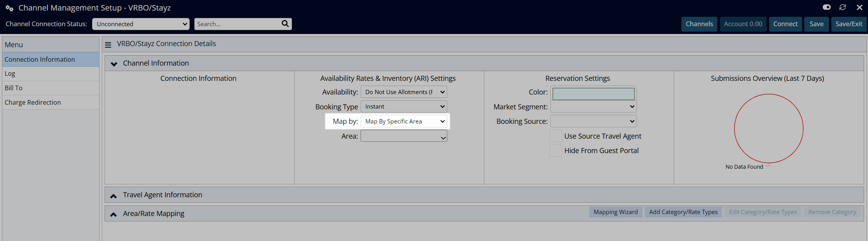This screenshot has width=868, height=241.
Task: Expand the Area/Rate Mapping section
Action: [x=114, y=214]
